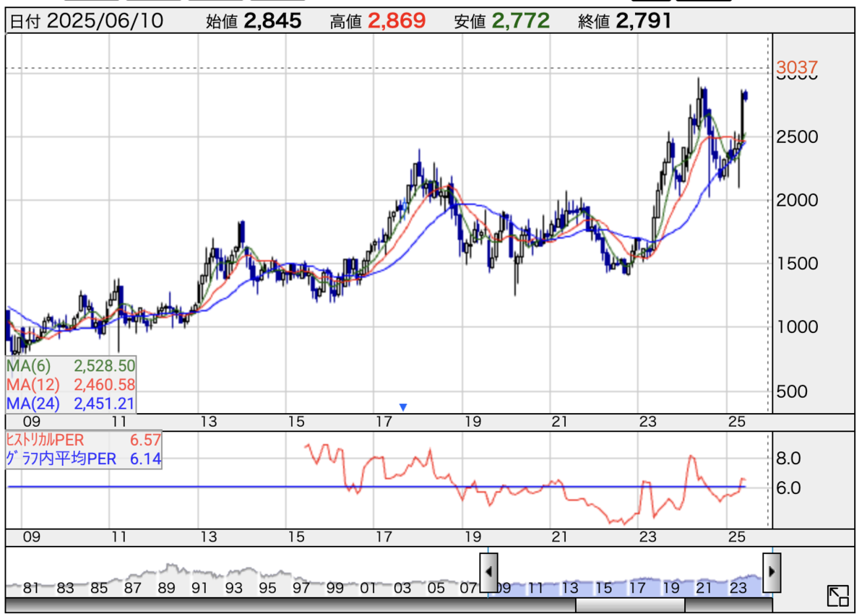Click year 25 on the PER chart axis
The height and width of the screenshot is (616, 867).
tap(736, 537)
